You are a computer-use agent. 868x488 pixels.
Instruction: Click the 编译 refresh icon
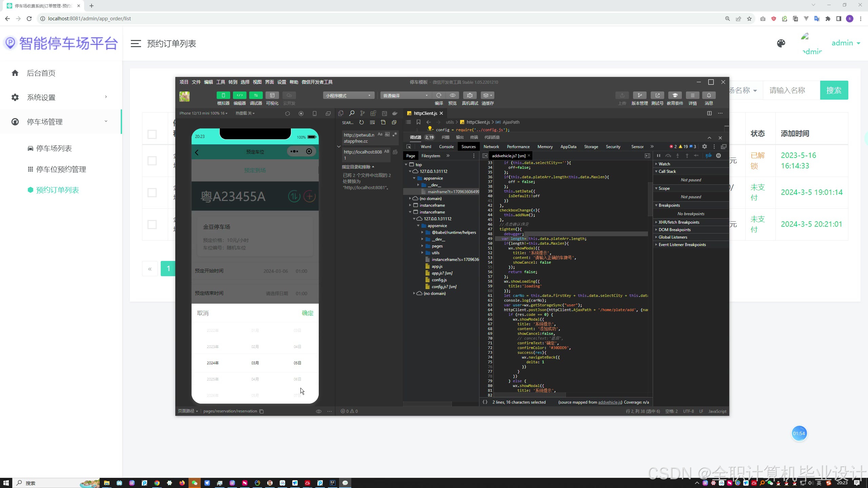439,96
